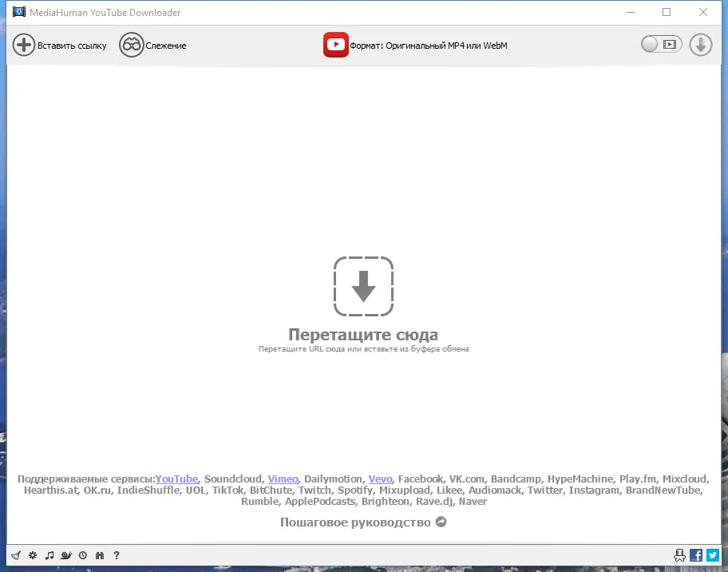This screenshot has width=728, height=572.
Task: Open help via the question mark icon
Action: pos(117,555)
